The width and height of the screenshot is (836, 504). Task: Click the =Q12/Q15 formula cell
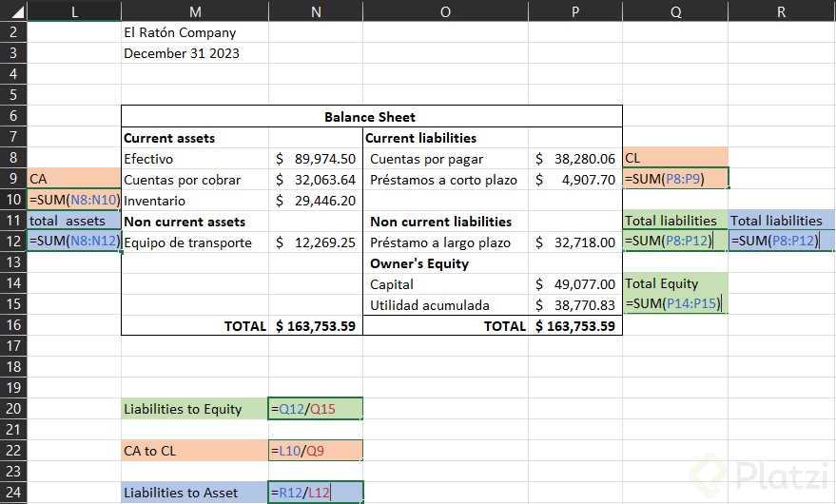coord(316,409)
